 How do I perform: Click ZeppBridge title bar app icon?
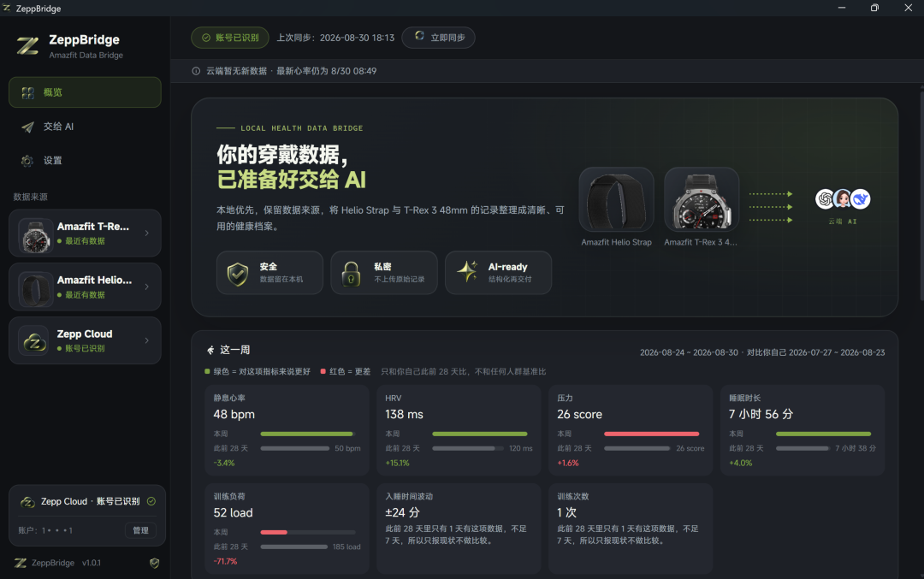tap(7, 9)
